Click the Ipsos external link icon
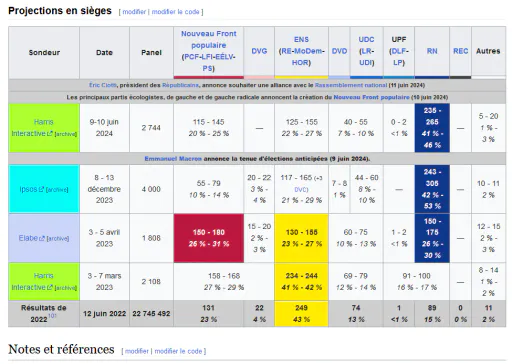Screen dimensions: 512x364 (41, 189)
